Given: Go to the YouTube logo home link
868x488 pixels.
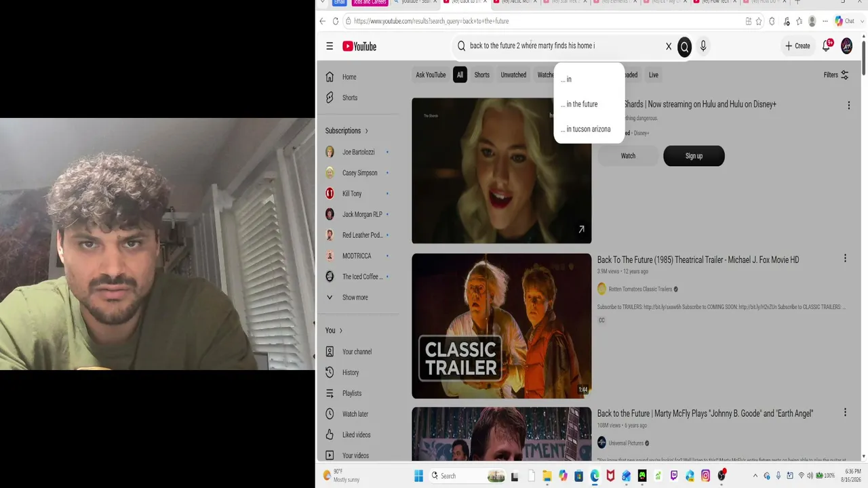Looking at the screenshot, I should pos(359,46).
